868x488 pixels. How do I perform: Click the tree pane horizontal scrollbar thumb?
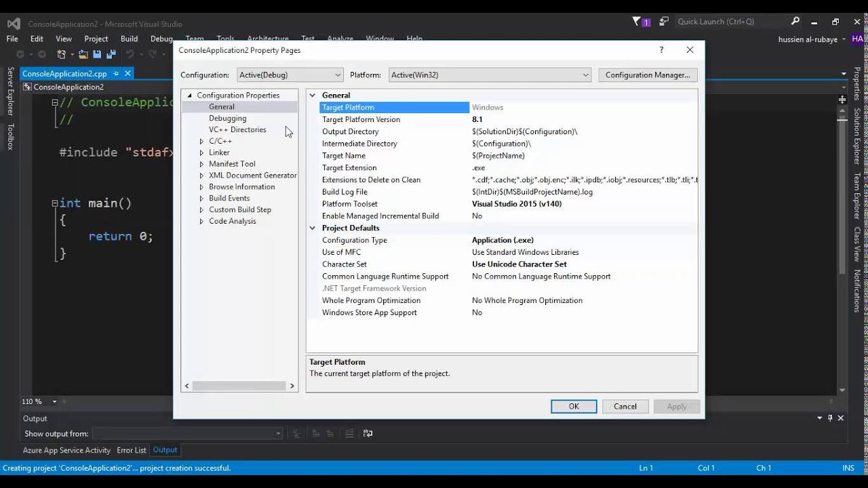[239, 386]
